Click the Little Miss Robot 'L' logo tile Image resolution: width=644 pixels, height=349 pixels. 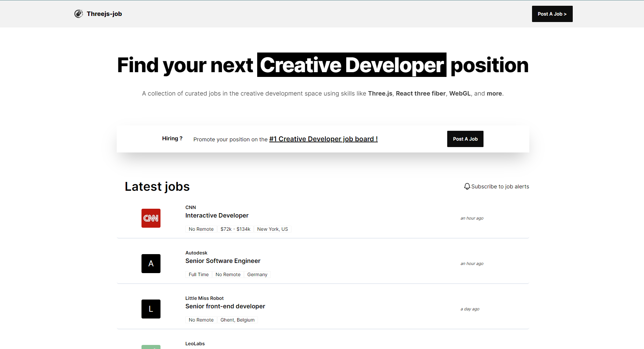point(151,309)
